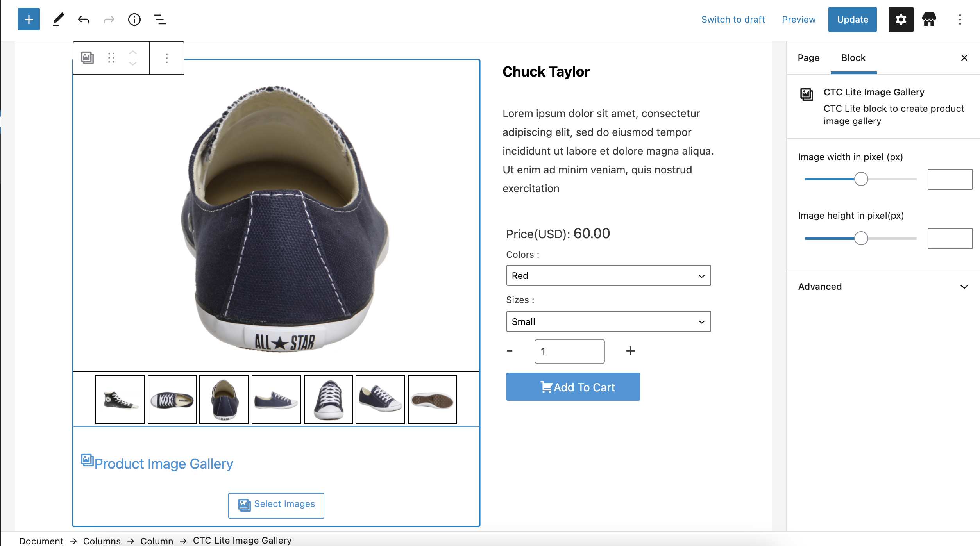Increase quantity with the plus button
The width and height of the screenshot is (980, 546).
(630, 351)
